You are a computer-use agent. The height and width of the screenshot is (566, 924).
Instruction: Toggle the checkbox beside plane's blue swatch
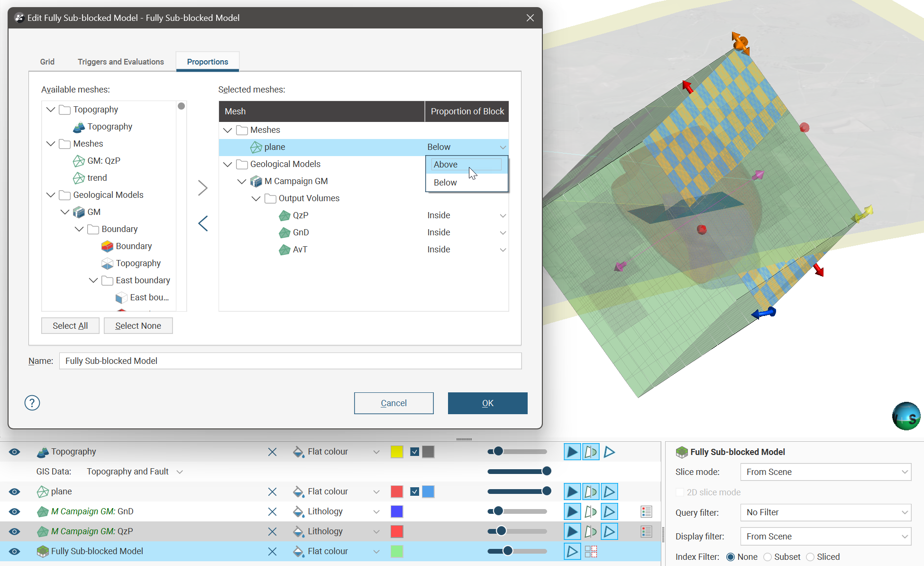pyautogui.click(x=414, y=492)
